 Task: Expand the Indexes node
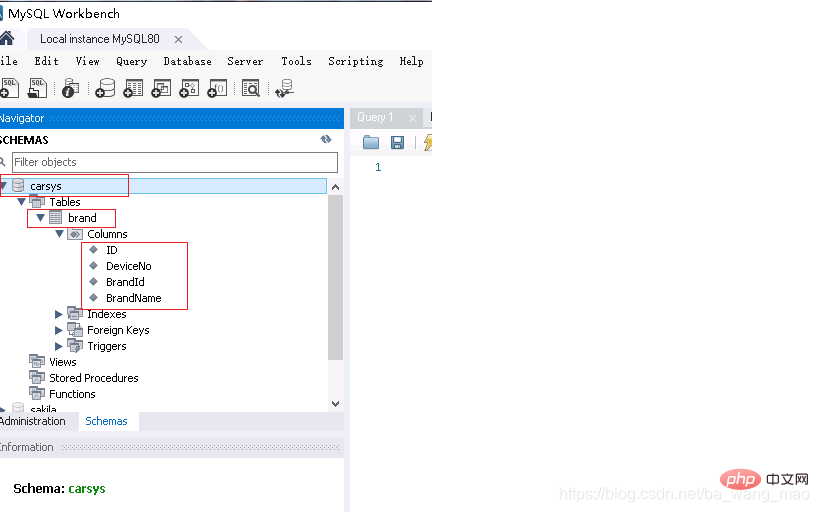[58, 314]
